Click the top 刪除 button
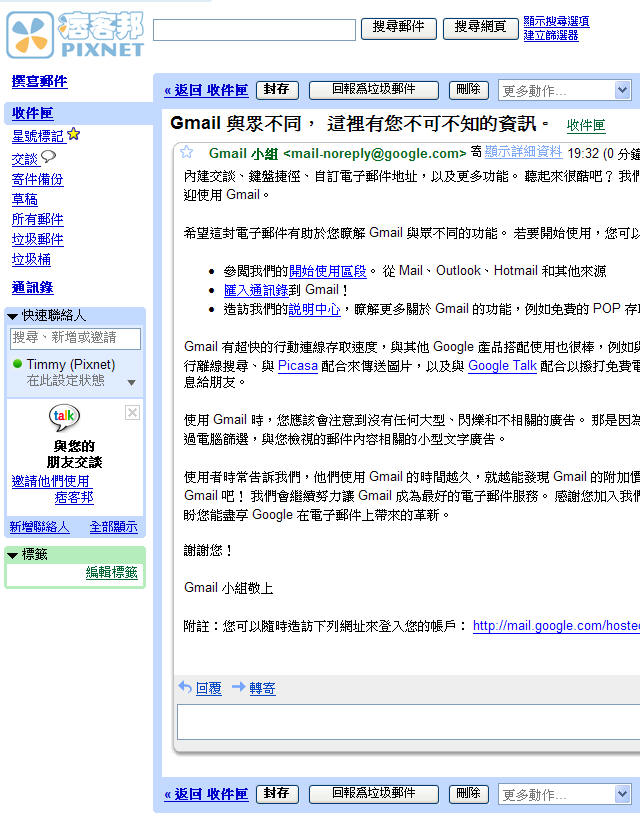Screen dimensions: 640x820 (468, 90)
